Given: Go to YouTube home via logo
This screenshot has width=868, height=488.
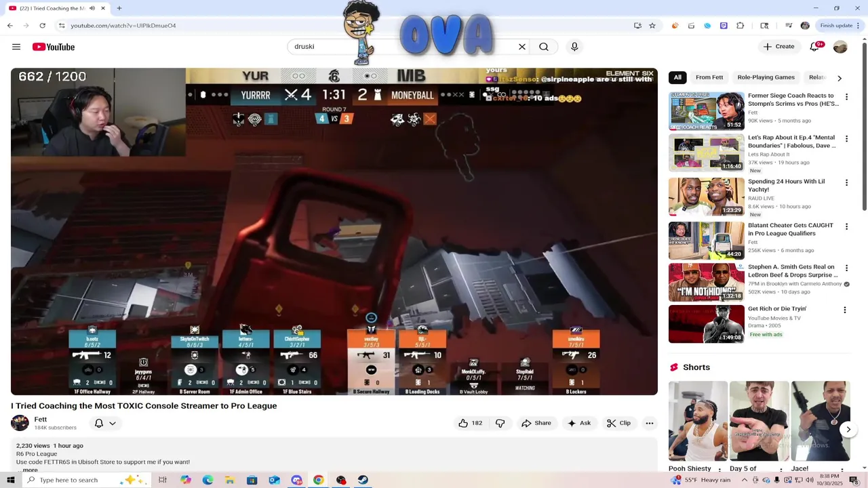Looking at the screenshot, I should point(53,47).
